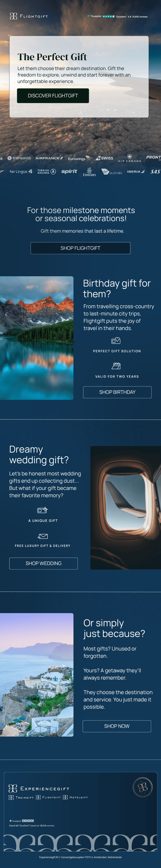This screenshot has height=868, width=161.
Task: Open the Hotelgift link in footer
Action: click(x=75, y=797)
